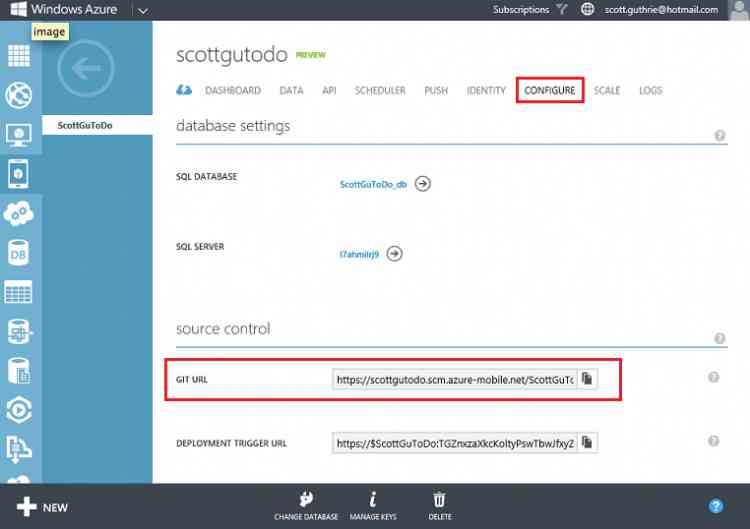Open help for Deployment Trigger URL row
This screenshot has width=750, height=529.
[713, 441]
